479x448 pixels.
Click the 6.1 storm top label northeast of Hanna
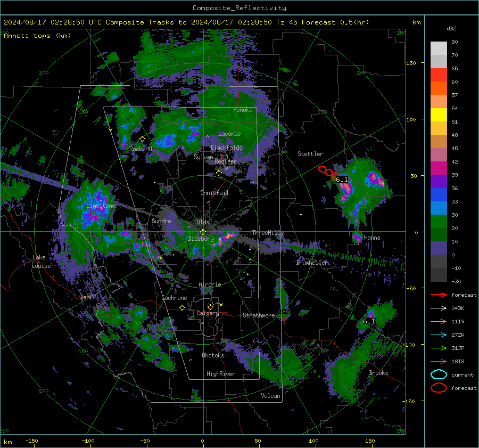(x=342, y=180)
